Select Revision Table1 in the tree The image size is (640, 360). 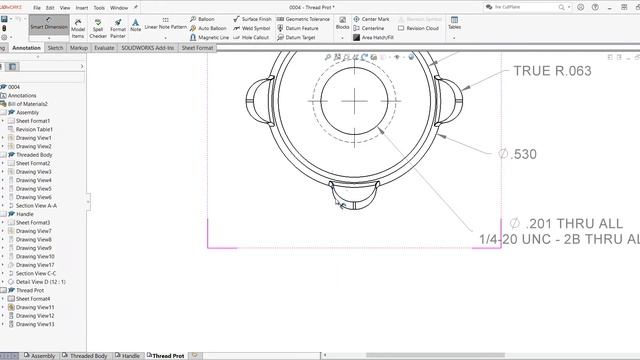[x=34, y=129]
